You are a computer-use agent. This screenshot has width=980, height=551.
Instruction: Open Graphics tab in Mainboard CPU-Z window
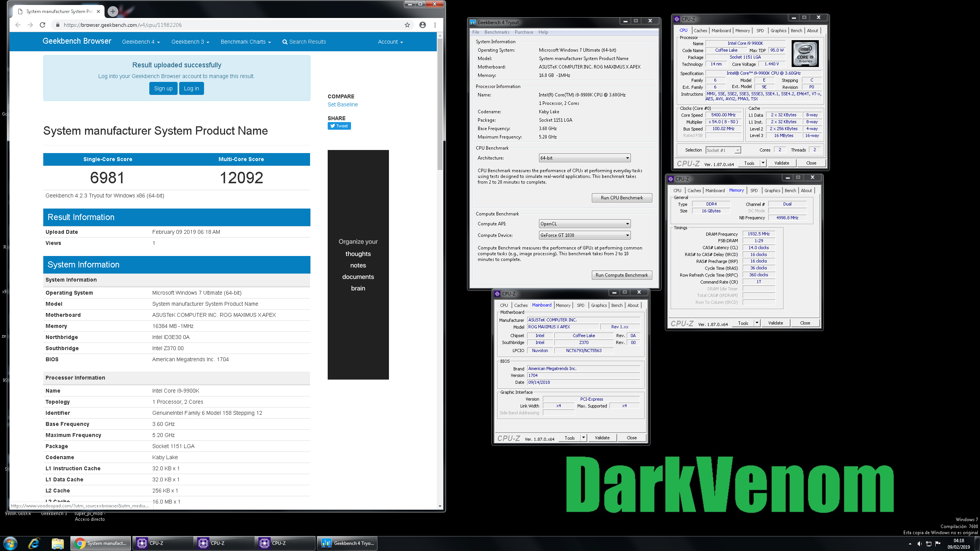(x=599, y=305)
